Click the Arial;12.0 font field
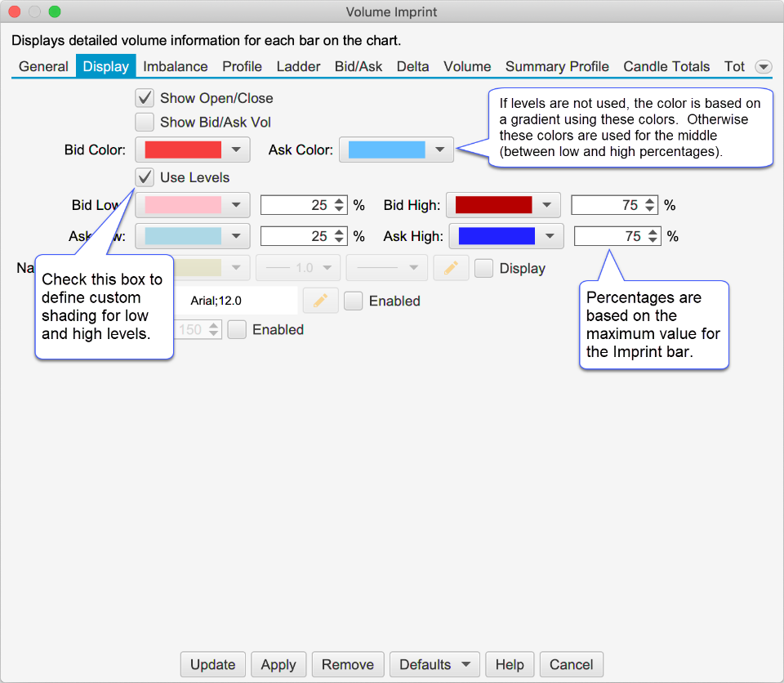The image size is (784, 683). click(x=241, y=301)
